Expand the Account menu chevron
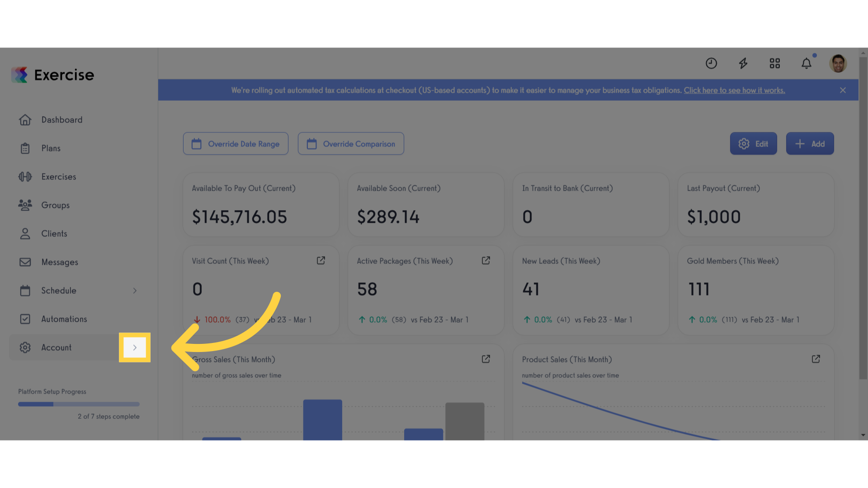The image size is (868, 488). click(x=135, y=347)
